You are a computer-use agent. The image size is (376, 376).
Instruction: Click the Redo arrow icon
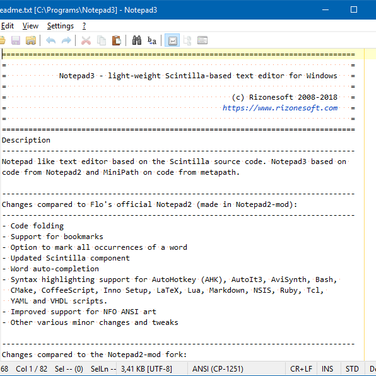(x=66, y=41)
